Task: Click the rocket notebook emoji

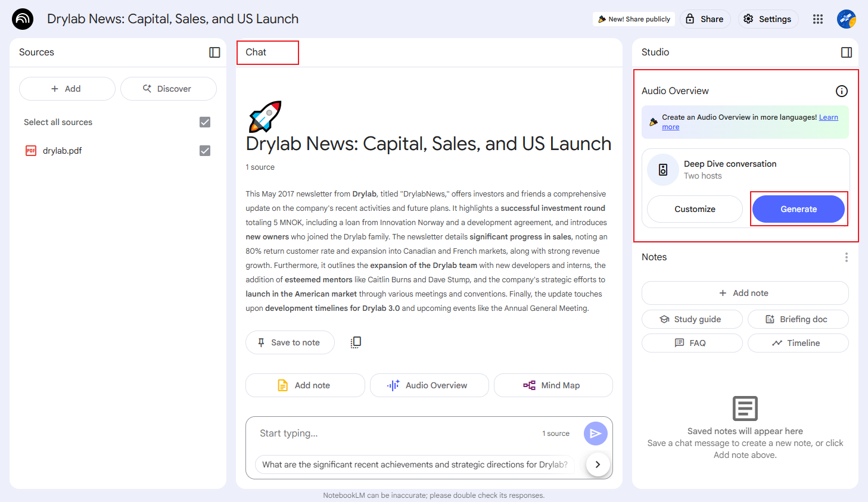Action: 265,116
